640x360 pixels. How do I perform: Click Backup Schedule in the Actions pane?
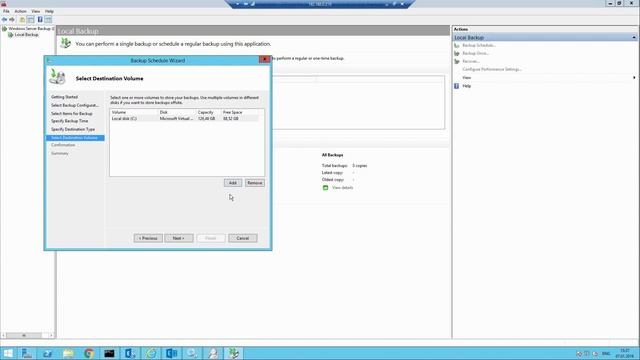(x=479, y=45)
